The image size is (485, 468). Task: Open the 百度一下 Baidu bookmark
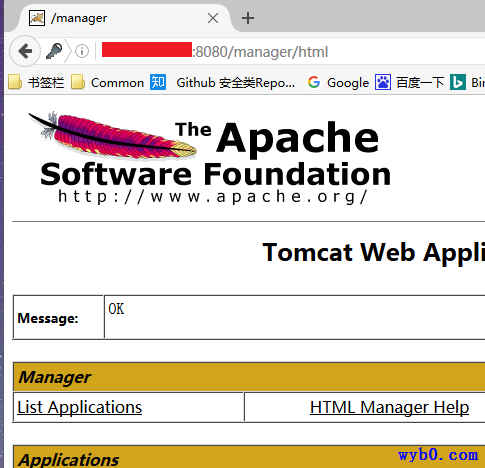(x=409, y=82)
